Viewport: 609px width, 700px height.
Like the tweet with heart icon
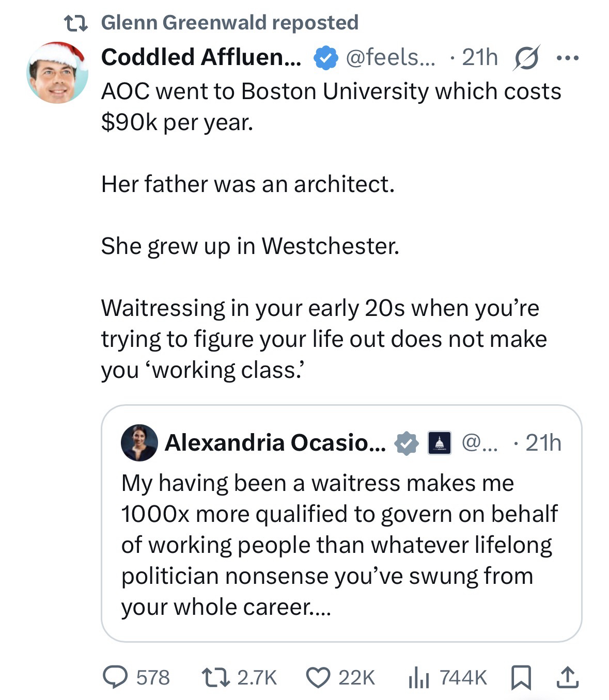click(318, 677)
